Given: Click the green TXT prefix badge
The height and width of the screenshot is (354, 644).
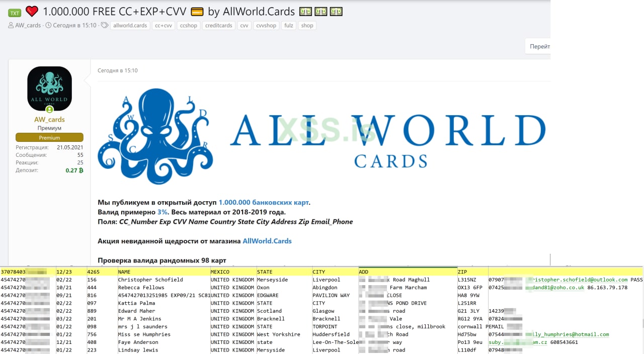Looking at the screenshot, I should 15,12.
